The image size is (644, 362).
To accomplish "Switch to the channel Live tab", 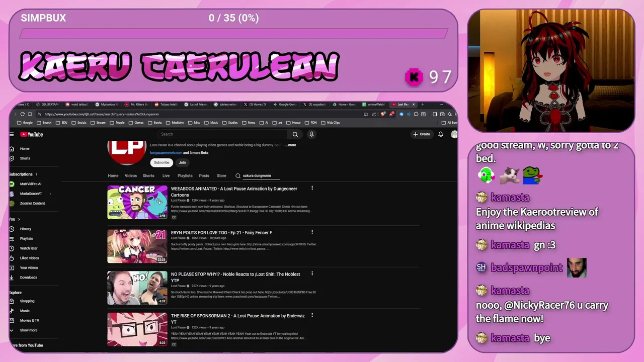I will pos(166,176).
